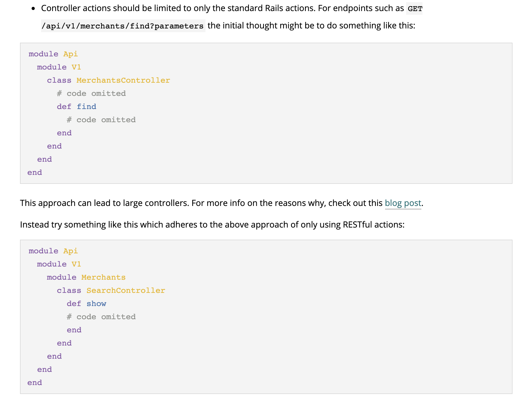Viewport: 532px width, 404px height.
Task: Click the GET inline code snippet
Action: pyautogui.click(x=415, y=9)
